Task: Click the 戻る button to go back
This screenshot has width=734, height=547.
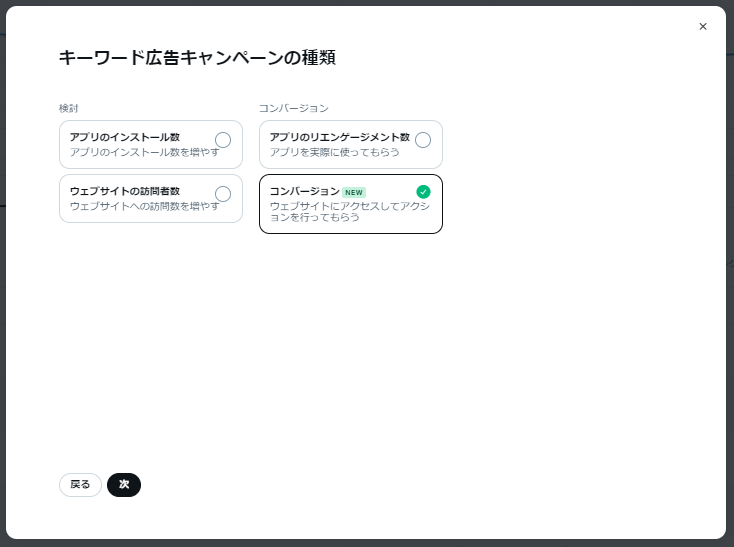Action: 80,485
